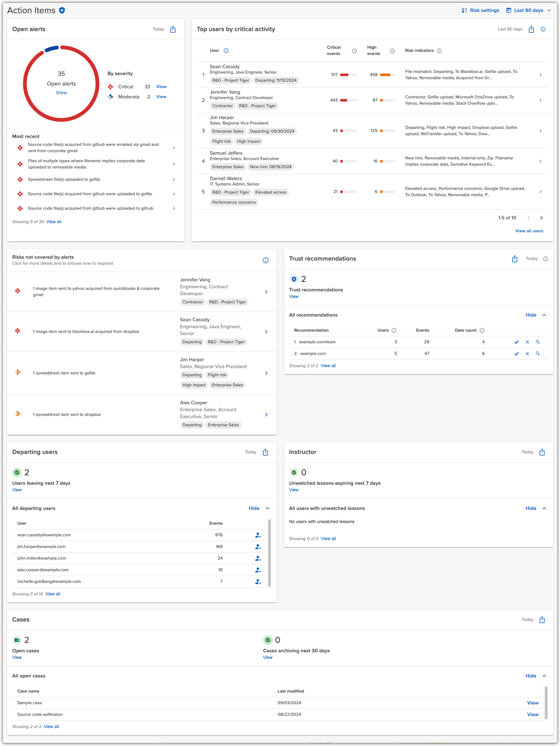This screenshot has width=560, height=746.
Task: Dismiss the example.com trust recommendation
Action: 527,353
